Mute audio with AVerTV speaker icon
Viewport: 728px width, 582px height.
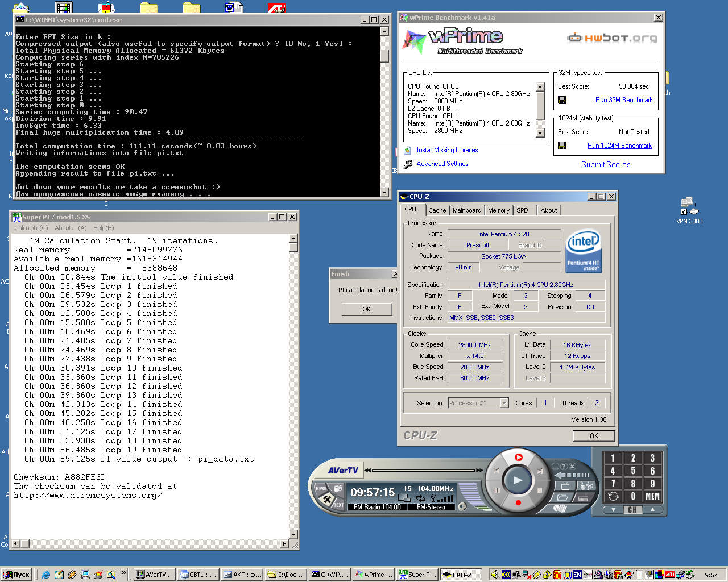pos(462,506)
